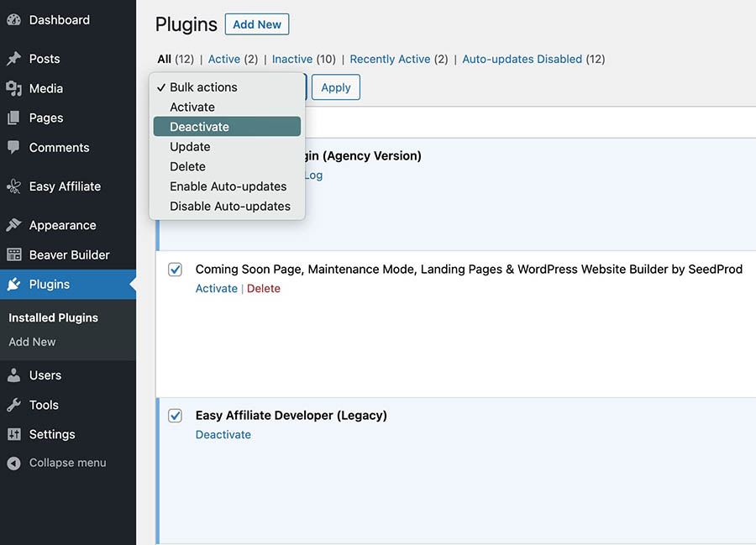Click Activate link under SeedProd plugin
The width and height of the screenshot is (756, 545).
coord(216,288)
